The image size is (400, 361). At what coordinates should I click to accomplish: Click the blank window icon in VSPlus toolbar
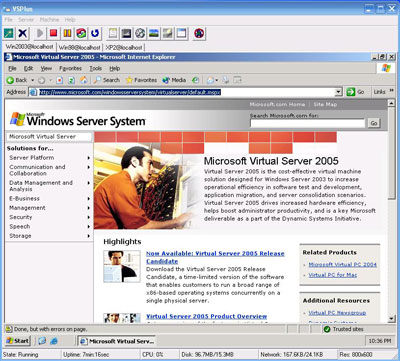(181, 33)
